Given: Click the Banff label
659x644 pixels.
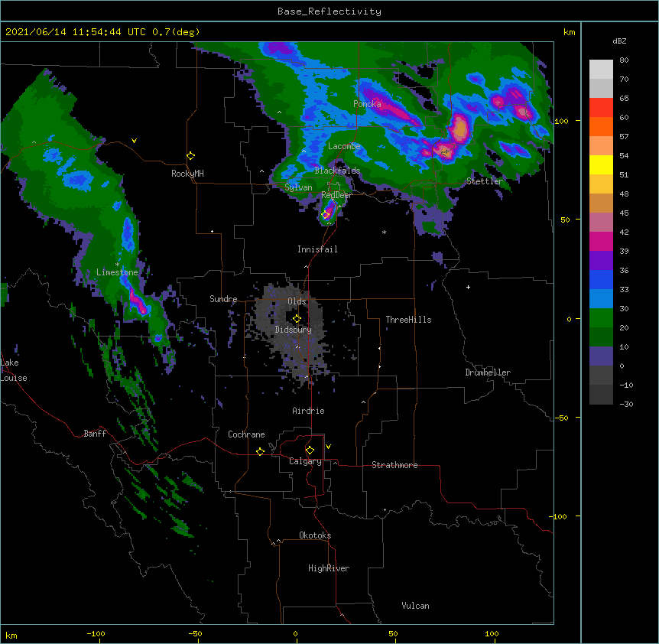Looking at the screenshot, I should point(95,434).
